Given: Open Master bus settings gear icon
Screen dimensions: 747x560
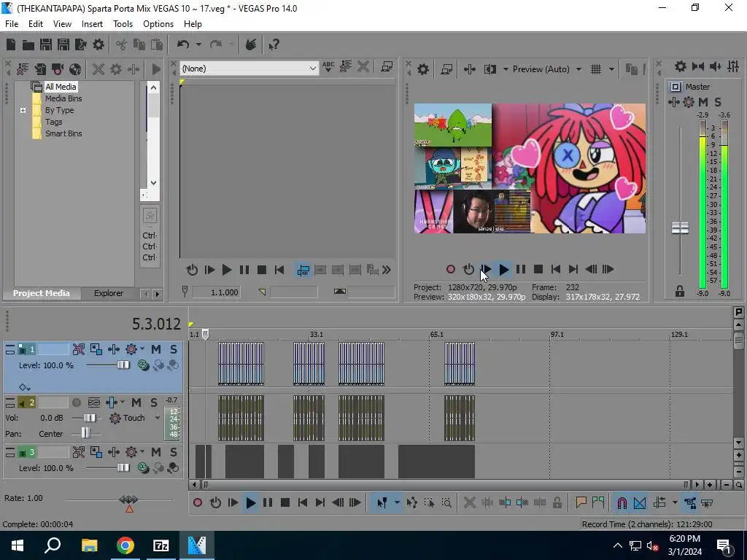Looking at the screenshot, I should [x=681, y=66].
